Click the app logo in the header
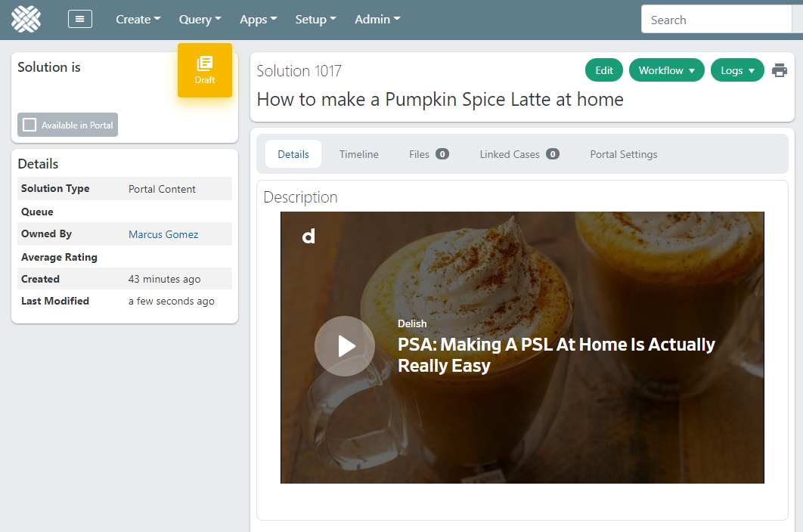This screenshot has height=532, width=803. pyautogui.click(x=26, y=20)
